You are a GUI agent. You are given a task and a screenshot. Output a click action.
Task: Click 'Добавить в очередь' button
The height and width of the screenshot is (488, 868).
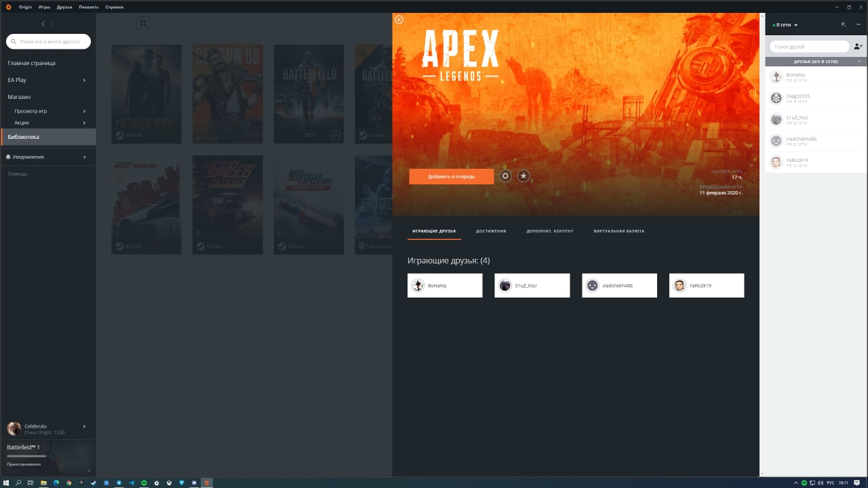click(x=452, y=176)
